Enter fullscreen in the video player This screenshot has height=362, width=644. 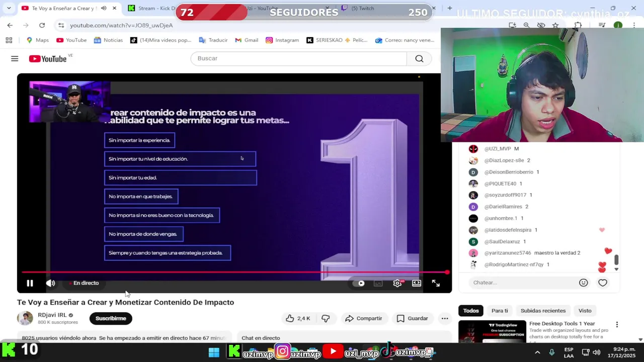coord(436,284)
